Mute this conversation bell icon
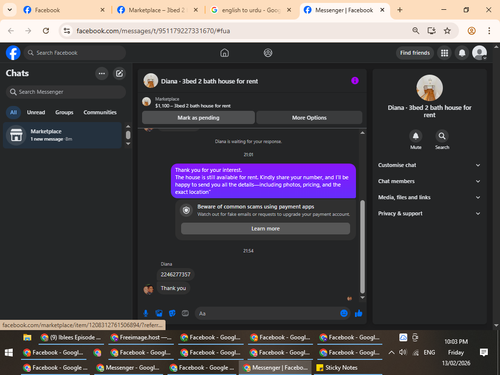Screen dimensions: 500x375 point(416,136)
